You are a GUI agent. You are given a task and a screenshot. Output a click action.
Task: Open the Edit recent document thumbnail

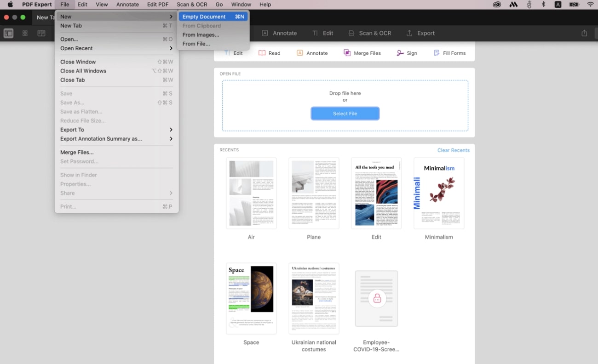coord(376,193)
